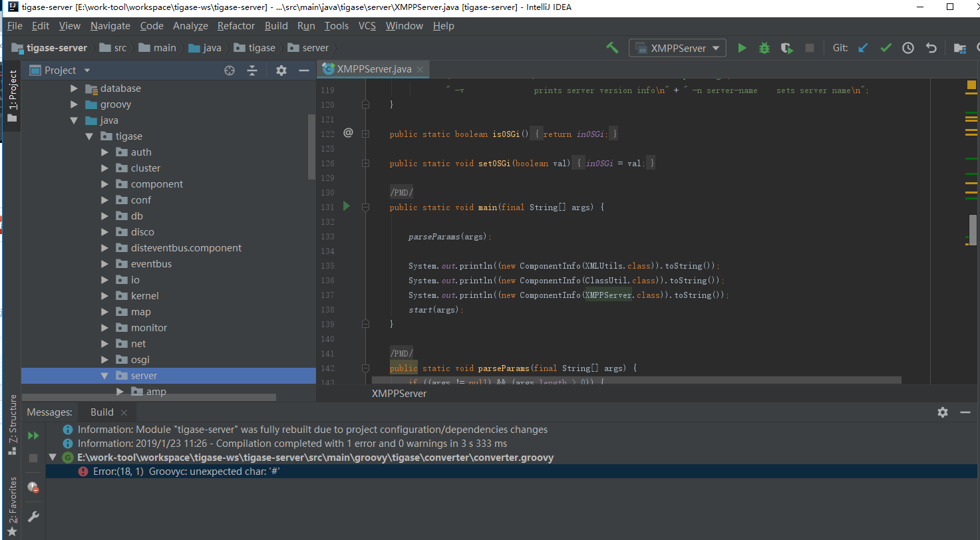Screen dimensions: 980x540
Task: Open Project panel settings gear
Action: (281, 70)
